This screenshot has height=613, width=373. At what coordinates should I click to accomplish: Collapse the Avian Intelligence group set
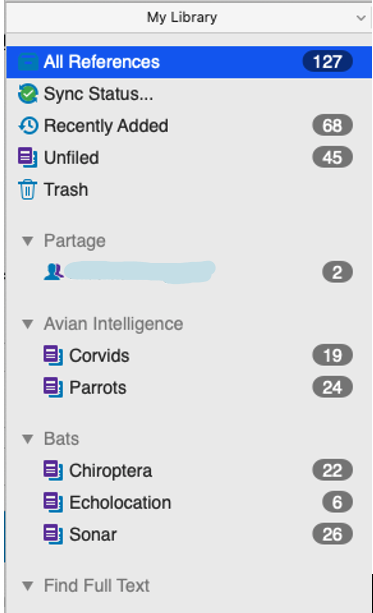click(x=27, y=324)
